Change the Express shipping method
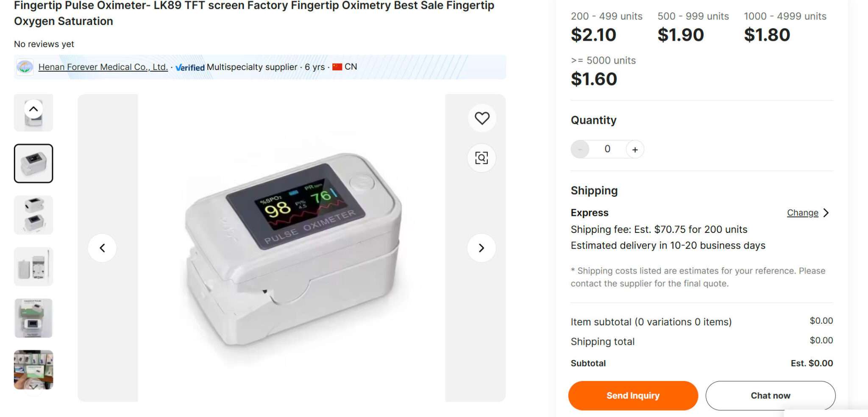The image size is (868, 417). pyautogui.click(x=802, y=213)
